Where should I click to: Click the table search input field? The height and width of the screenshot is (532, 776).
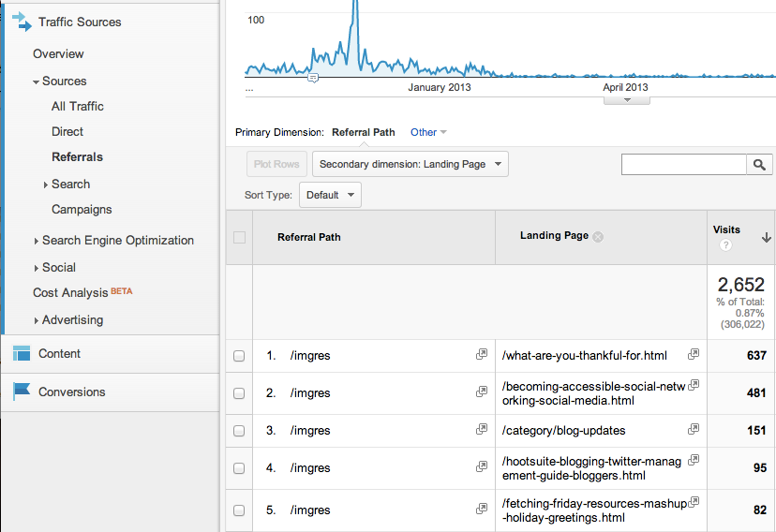click(x=684, y=165)
